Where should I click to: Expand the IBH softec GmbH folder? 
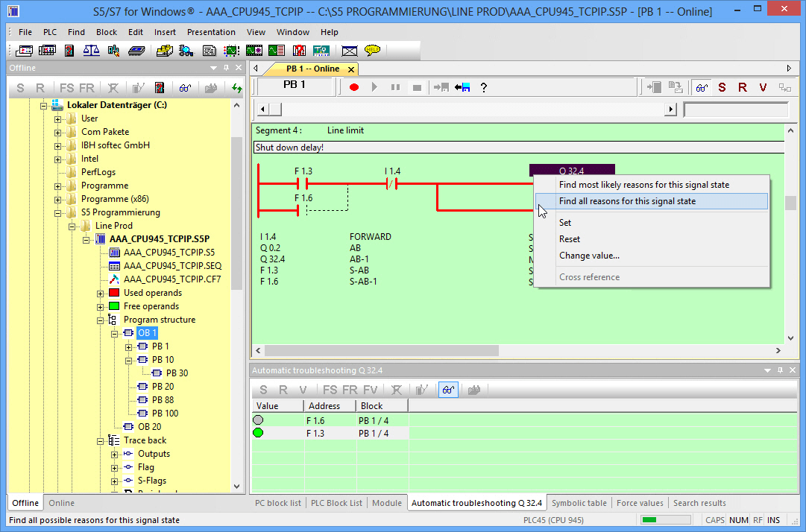click(x=57, y=146)
